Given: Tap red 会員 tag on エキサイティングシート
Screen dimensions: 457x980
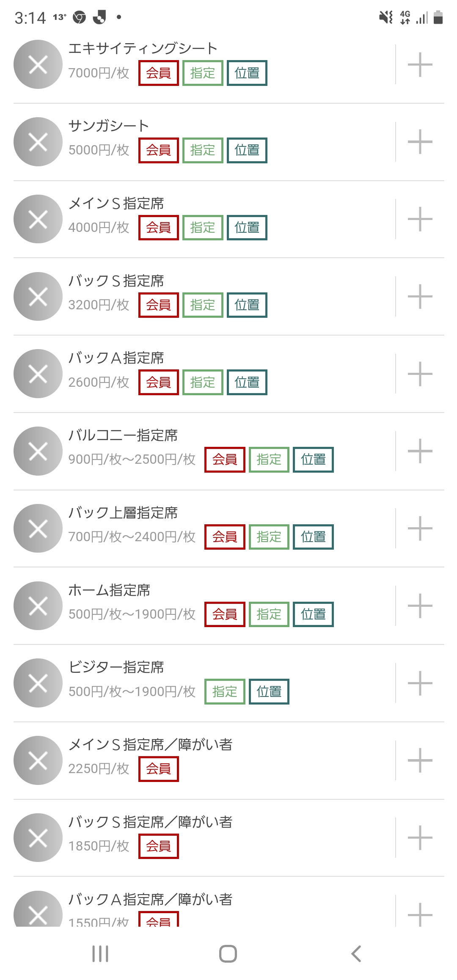Looking at the screenshot, I should pyautogui.click(x=158, y=73).
